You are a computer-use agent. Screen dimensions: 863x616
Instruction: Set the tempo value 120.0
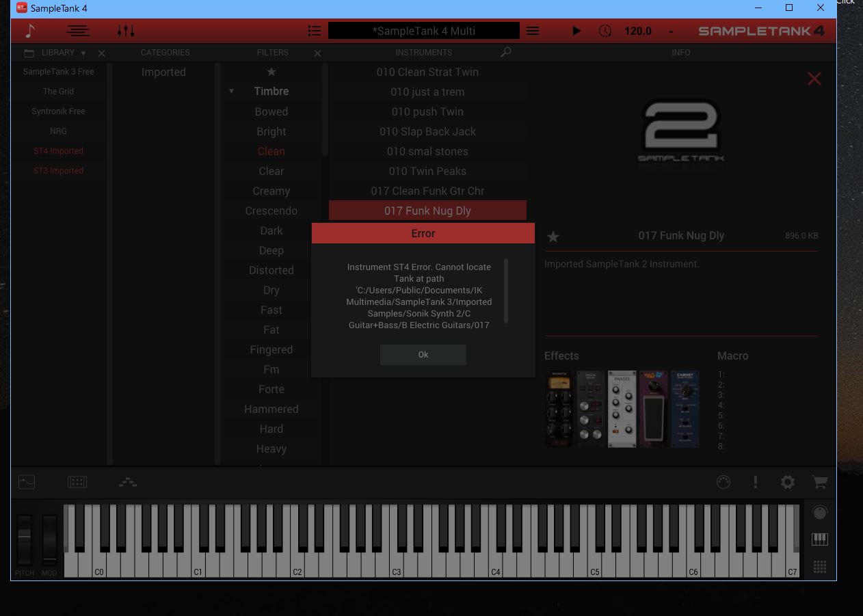pos(638,31)
